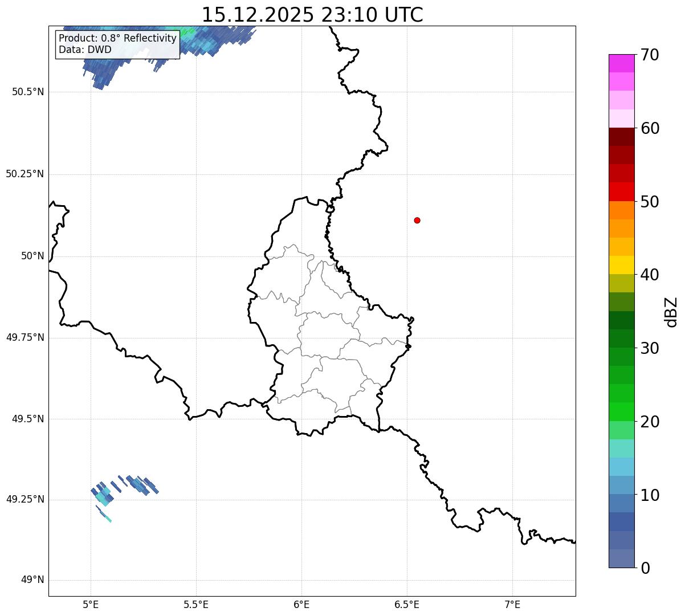Click the orange colorbar segment below 50
This screenshot has width=685, height=616.
(x=621, y=210)
